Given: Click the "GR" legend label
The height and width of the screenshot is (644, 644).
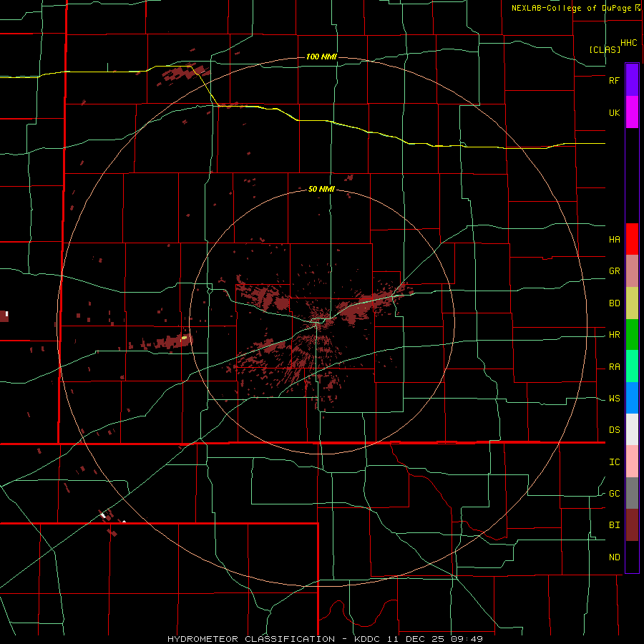Looking at the screenshot, I should [614, 271].
